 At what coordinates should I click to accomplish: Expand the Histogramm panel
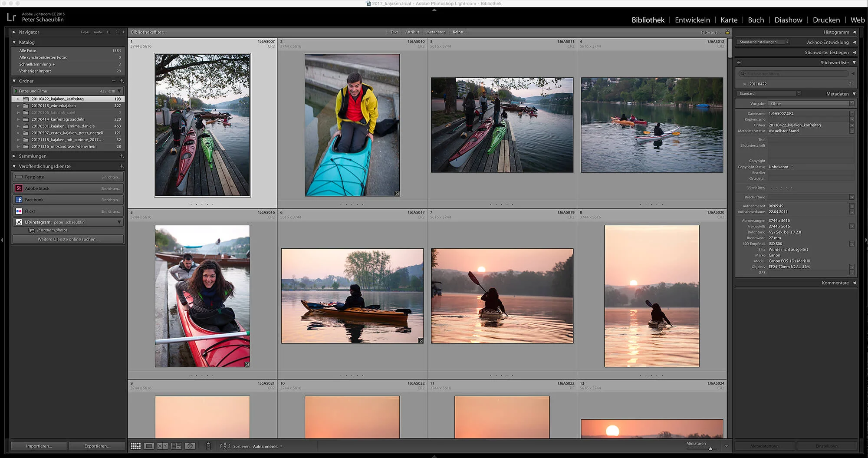click(854, 32)
